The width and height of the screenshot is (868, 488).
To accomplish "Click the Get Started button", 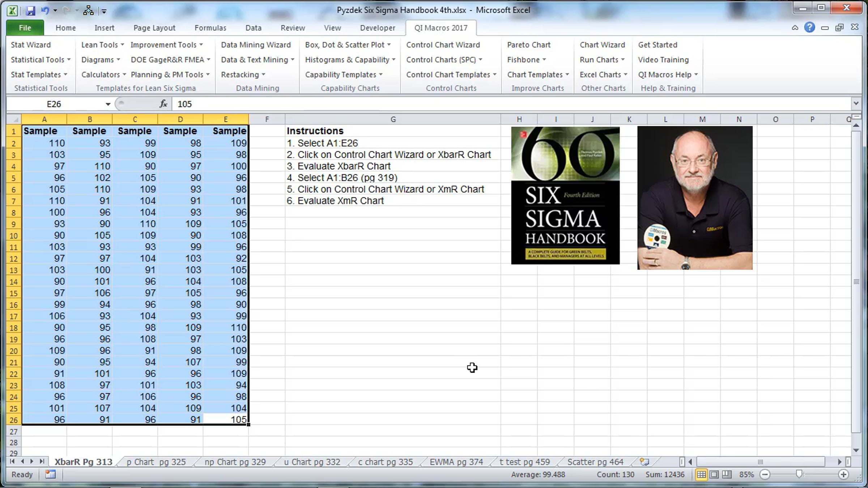I will [658, 45].
